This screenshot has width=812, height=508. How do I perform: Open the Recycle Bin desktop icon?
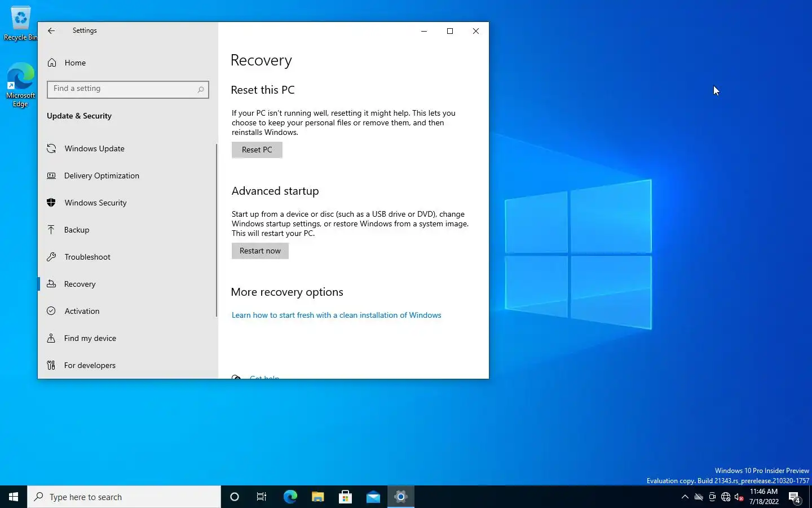click(x=20, y=24)
